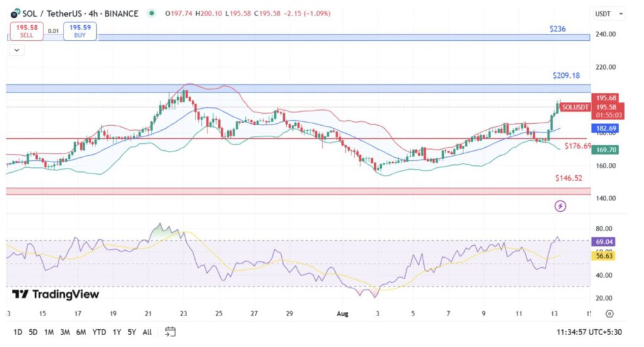The image size is (644, 347).
Task: Open the go-to-date calendar icon
Action: pos(170,331)
